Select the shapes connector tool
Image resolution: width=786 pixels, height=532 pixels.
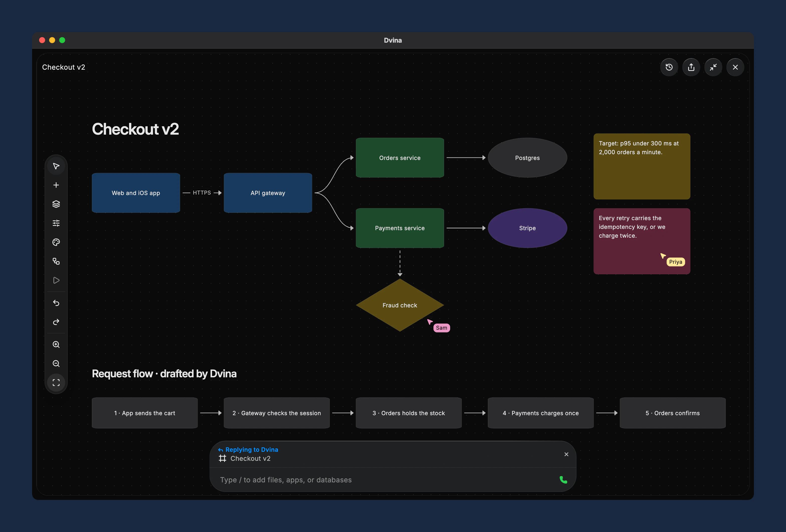point(56,261)
